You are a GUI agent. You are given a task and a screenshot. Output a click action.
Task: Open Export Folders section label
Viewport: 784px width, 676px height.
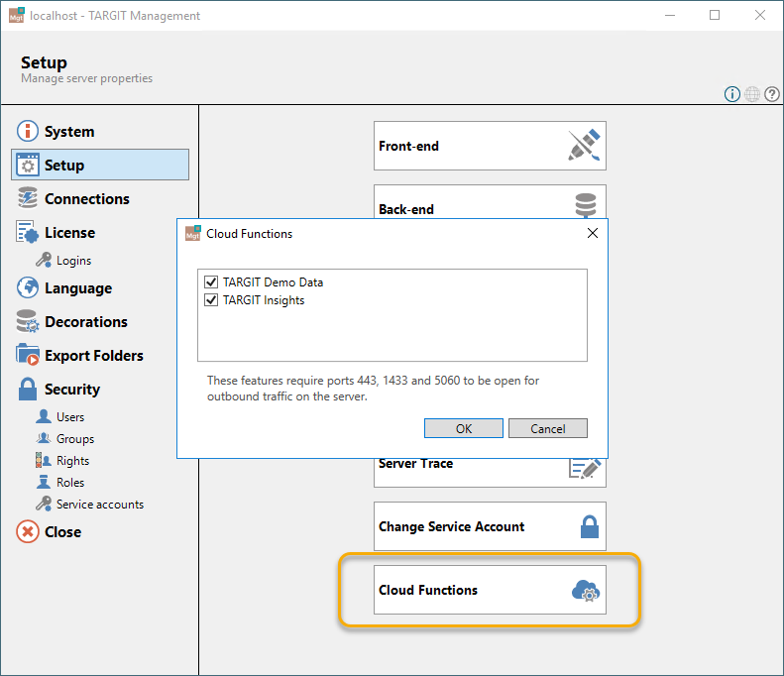(94, 356)
